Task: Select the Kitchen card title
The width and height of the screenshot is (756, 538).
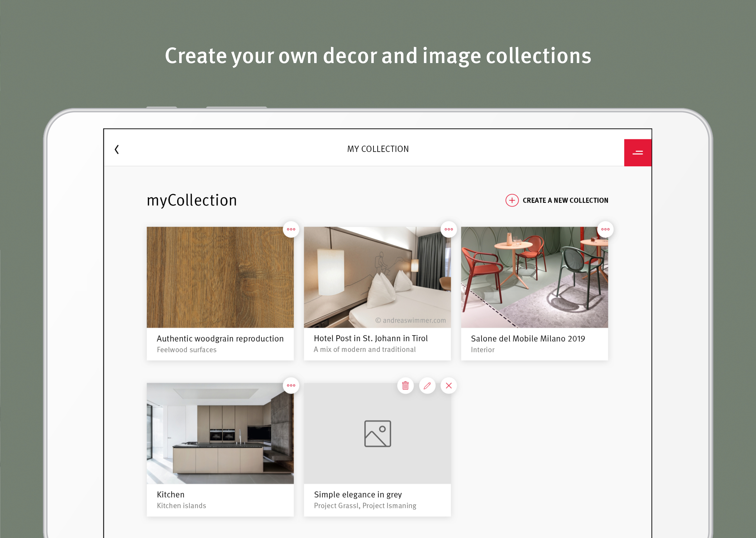Action: [171, 495]
